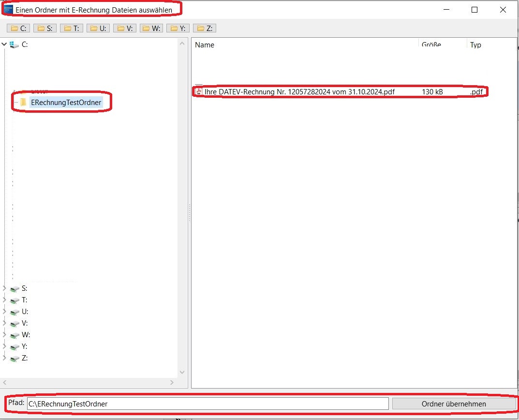Select the W: drive icon in tree
Image resolution: width=519 pixels, height=420 pixels.
pyautogui.click(x=15, y=335)
